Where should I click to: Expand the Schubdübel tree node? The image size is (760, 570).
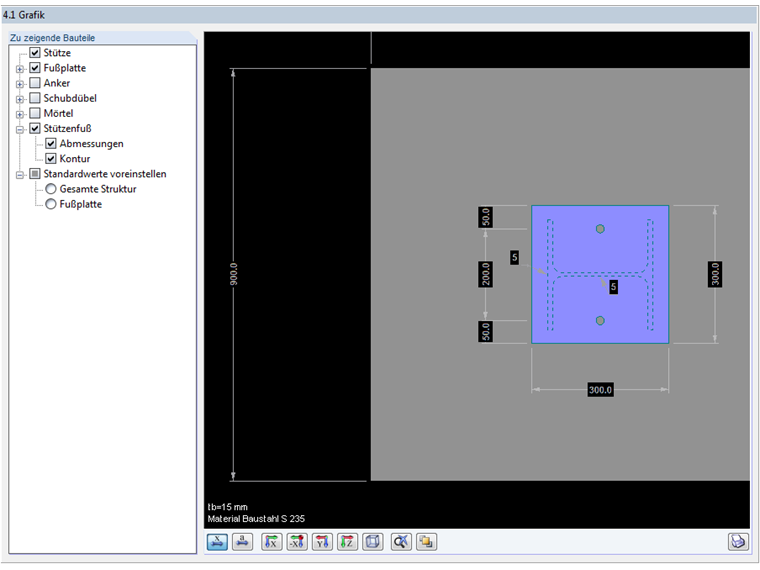[x=20, y=99]
